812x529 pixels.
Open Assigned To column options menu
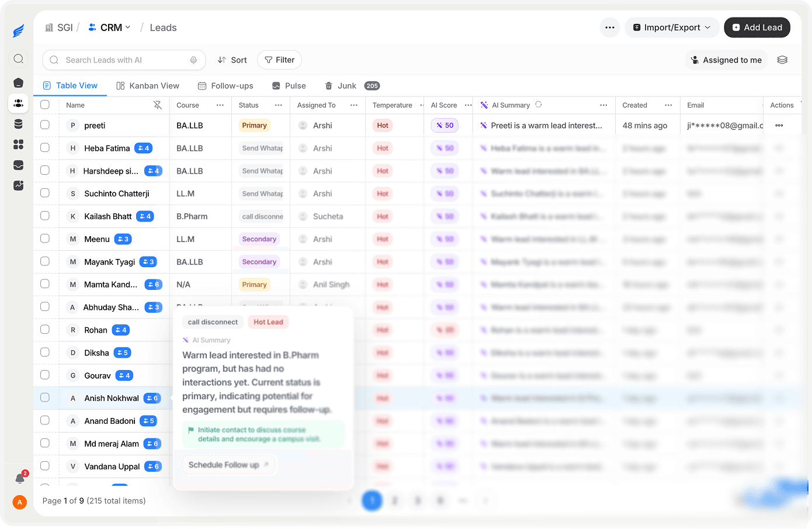pyautogui.click(x=354, y=105)
